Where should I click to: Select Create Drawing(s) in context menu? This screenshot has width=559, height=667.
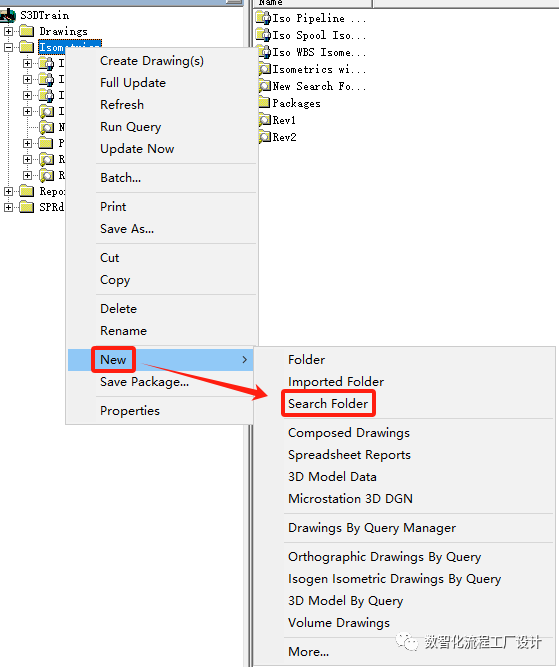[x=152, y=61]
